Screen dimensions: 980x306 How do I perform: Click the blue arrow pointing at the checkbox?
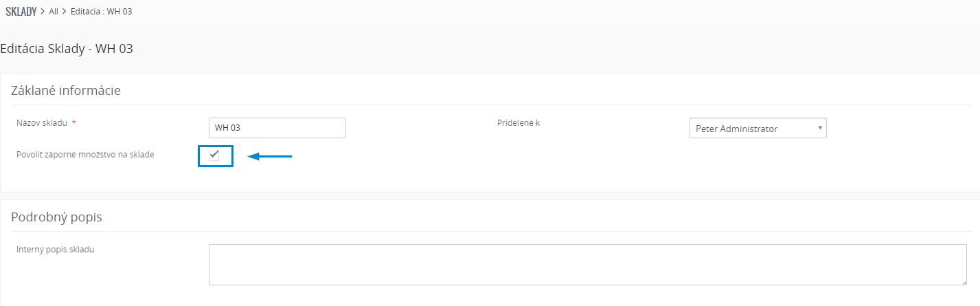tap(270, 157)
